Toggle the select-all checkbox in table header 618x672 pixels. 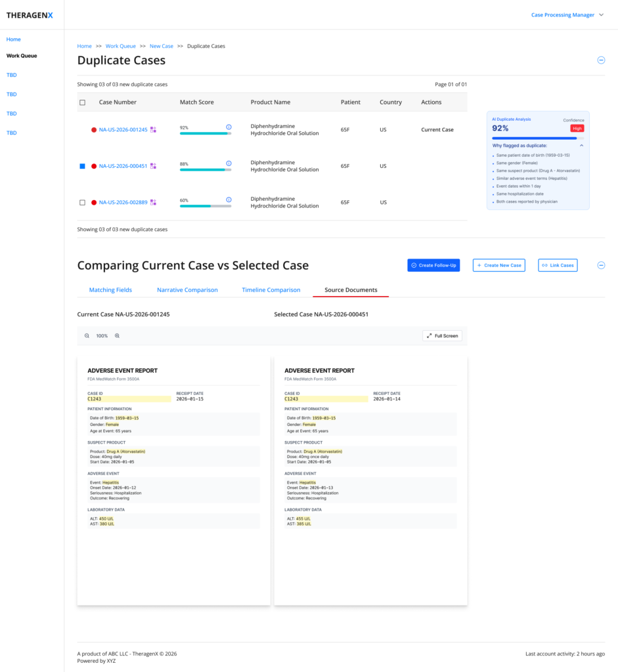tap(82, 102)
